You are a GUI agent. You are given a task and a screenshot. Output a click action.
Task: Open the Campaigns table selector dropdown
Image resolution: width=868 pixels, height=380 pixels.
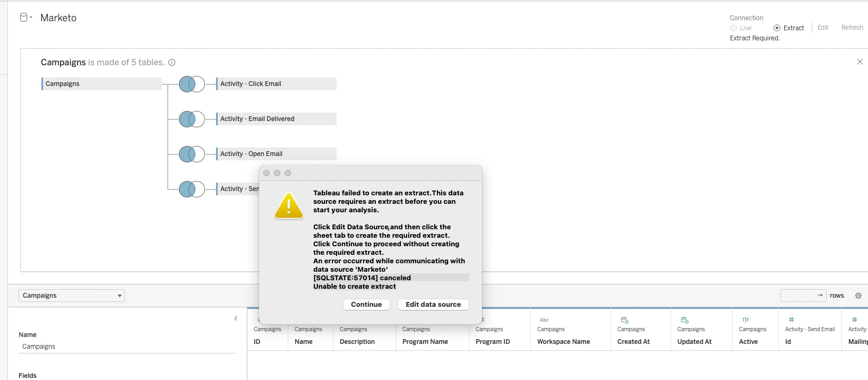tap(72, 296)
